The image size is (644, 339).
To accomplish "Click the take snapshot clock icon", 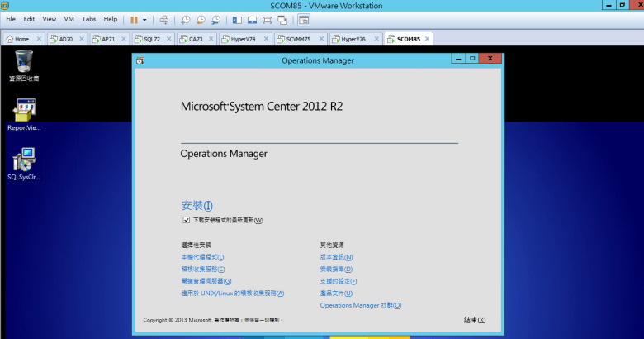I will [186, 19].
